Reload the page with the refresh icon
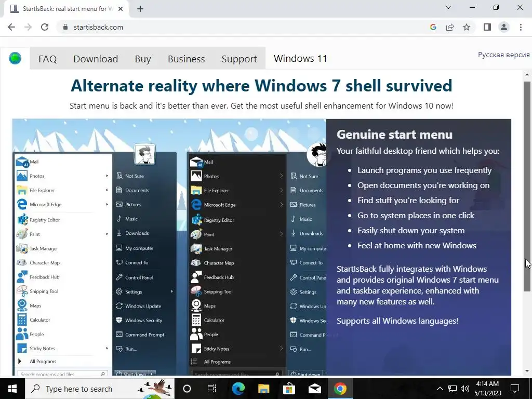The image size is (532, 399). coord(45,27)
